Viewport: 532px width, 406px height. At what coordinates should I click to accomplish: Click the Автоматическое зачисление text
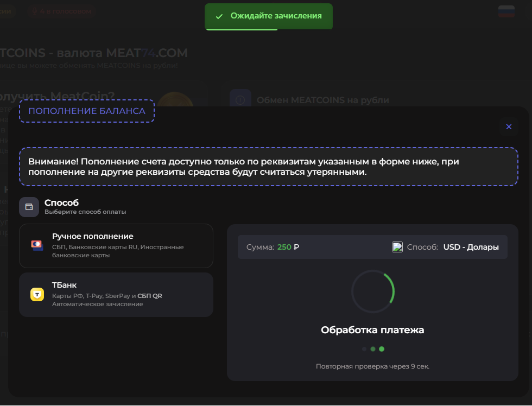[x=97, y=304]
